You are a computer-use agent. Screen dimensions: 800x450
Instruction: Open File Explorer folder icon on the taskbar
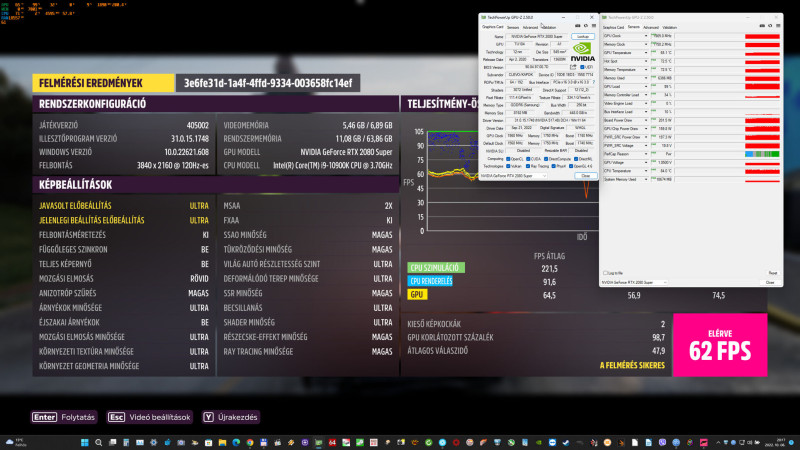222,442
